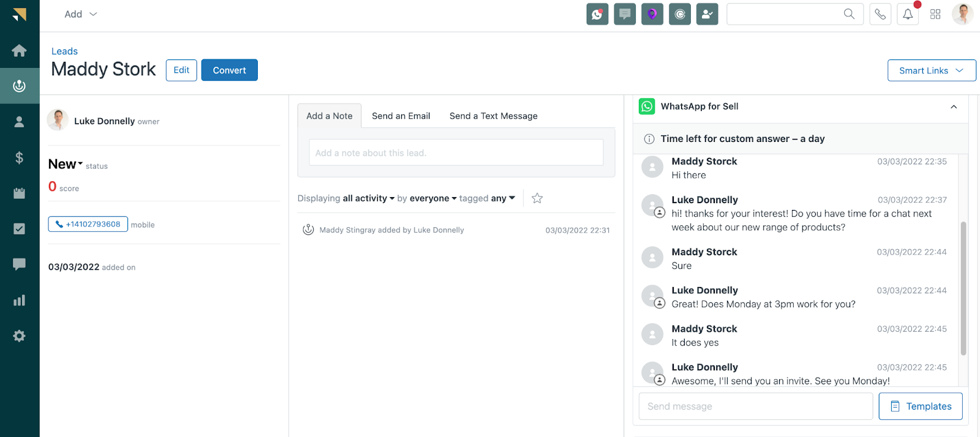Screen dimensions: 980x437
Task: Go to Leads breadcrumb link
Action: pyautogui.click(x=64, y=51)
